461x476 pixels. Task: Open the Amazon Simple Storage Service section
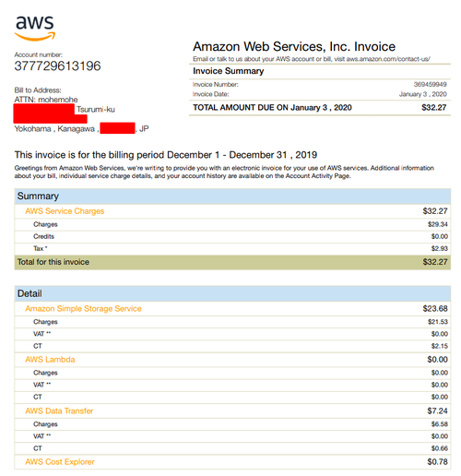(x=83, y=309)
